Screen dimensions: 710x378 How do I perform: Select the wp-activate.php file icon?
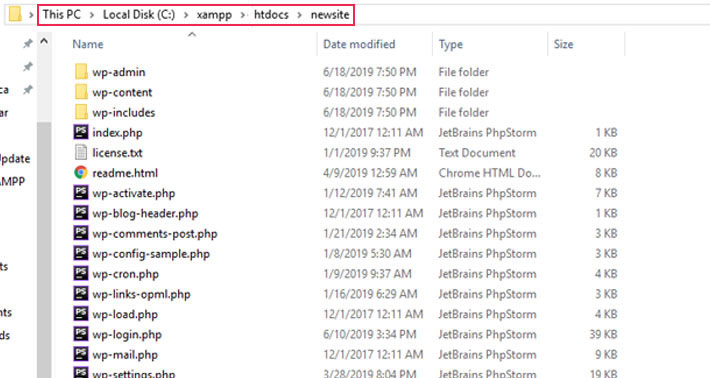(81, 193)
